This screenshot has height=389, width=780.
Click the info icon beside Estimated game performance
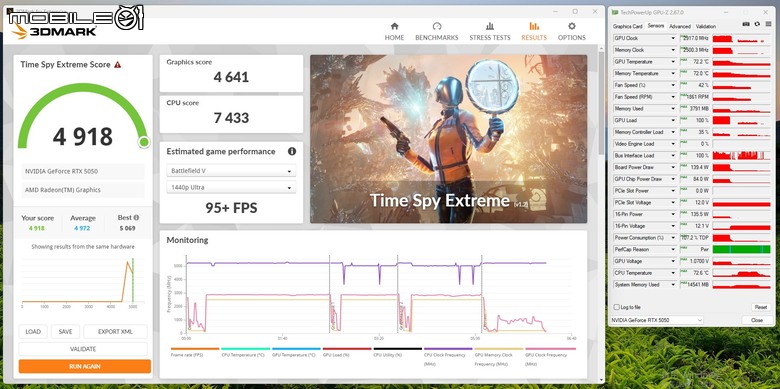tap(292, 151)
